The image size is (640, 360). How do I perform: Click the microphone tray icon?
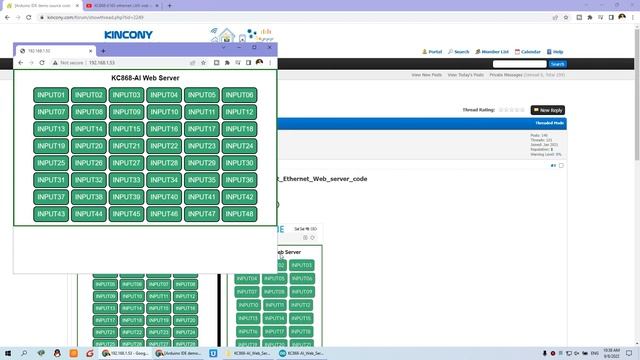(544, 353)
